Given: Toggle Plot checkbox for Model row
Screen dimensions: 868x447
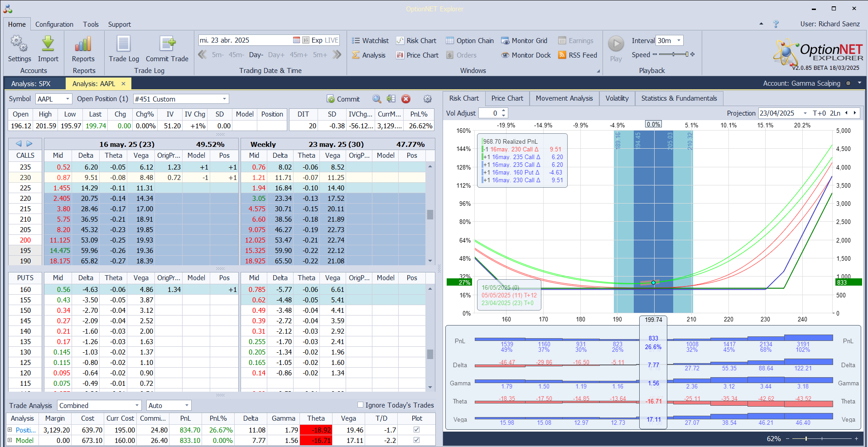Looking at the screenshot, I should pos(417,440).
